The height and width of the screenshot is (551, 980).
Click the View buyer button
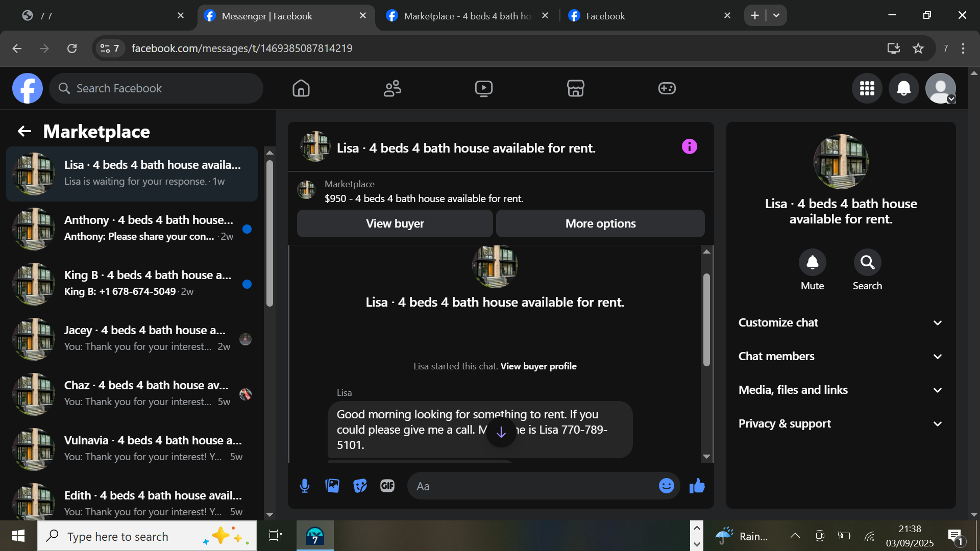pos(395,223)
